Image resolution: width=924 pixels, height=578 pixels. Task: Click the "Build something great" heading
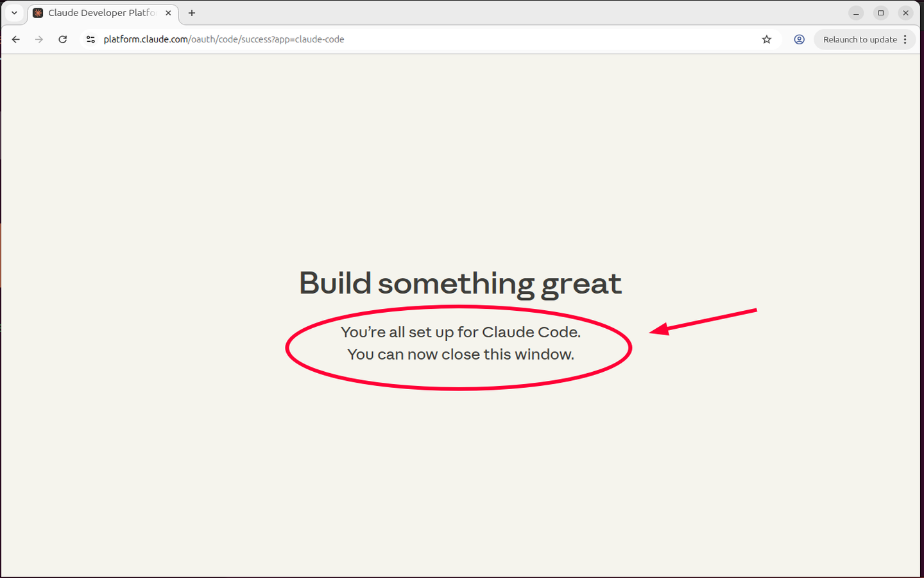point(460,283)
